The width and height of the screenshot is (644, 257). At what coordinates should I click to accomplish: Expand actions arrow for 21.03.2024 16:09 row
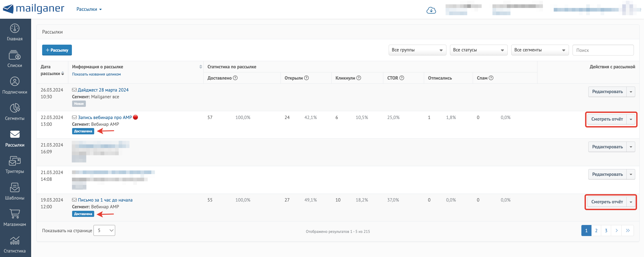pyautogui.click(x=631, y=147)
